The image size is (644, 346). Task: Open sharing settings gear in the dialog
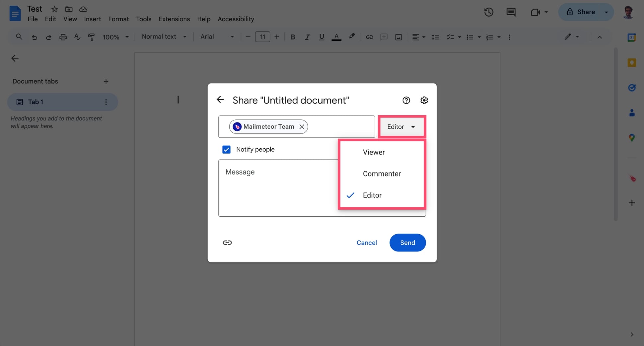[424, 100]
